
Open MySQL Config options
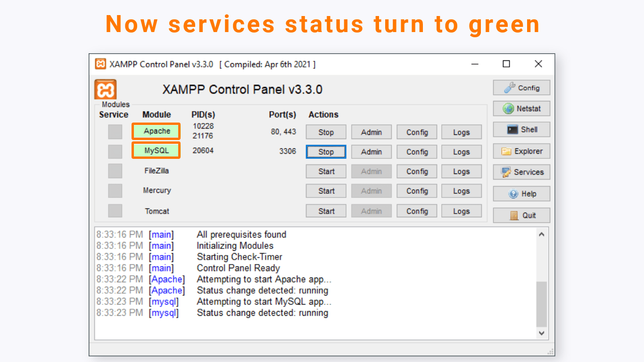click(x=417, y=152)
